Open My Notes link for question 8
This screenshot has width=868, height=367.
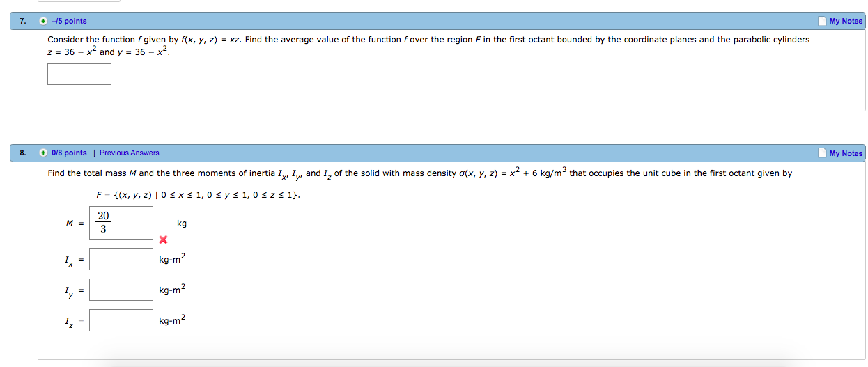[x=846, y=153]
